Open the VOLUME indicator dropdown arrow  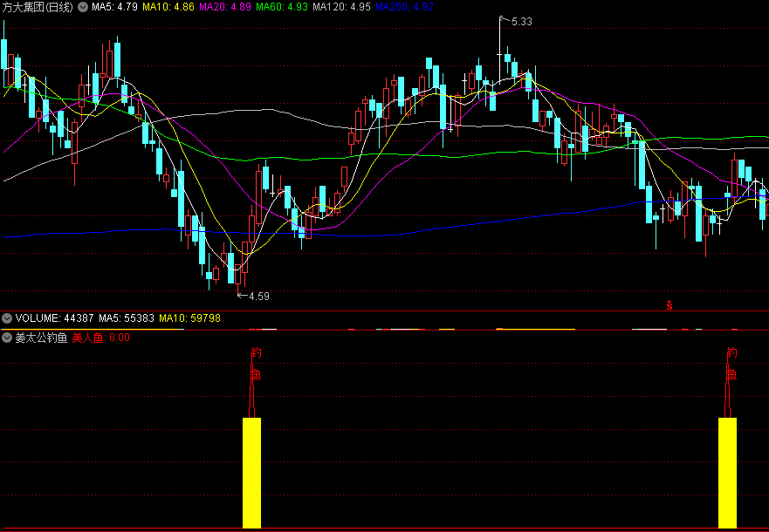point(7,318)
